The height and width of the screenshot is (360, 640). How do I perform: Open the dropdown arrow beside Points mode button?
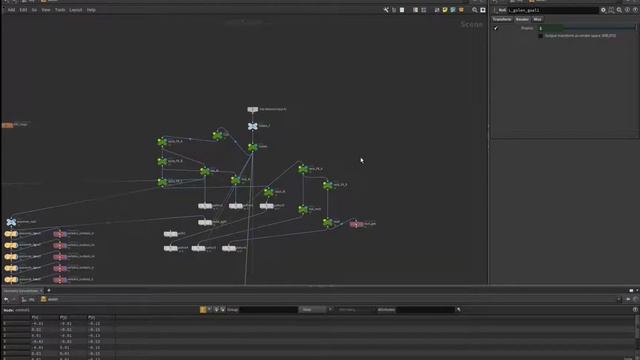(209, 310)
